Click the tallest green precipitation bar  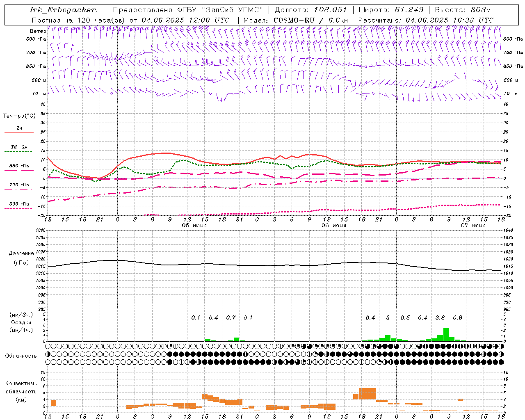point(446,335)
